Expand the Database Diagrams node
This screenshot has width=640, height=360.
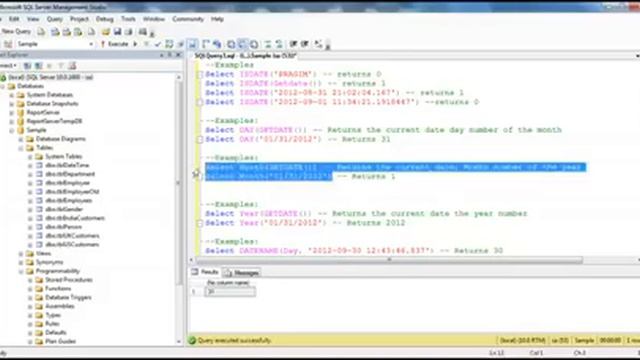click(21, 139)
